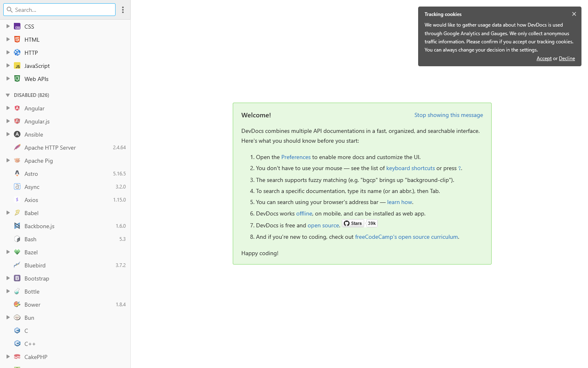Screen dimensions: 588x368
Task: Collapse the DISABLED (826) section
Action: [8, 95]
